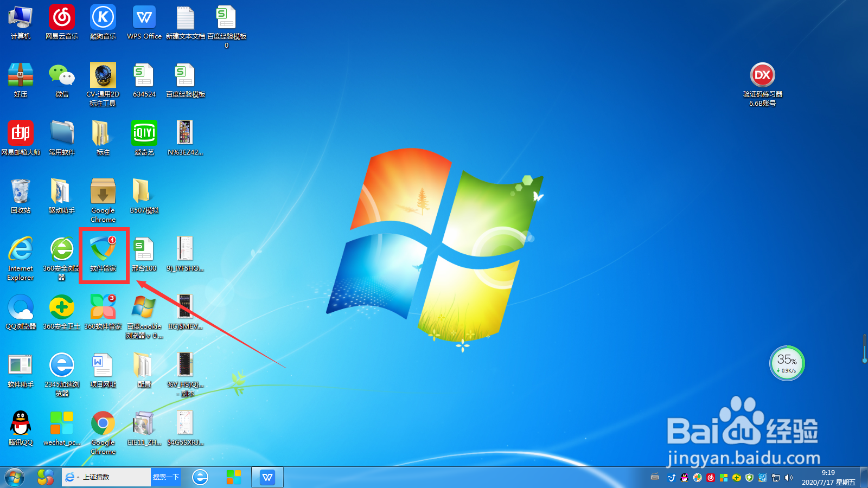The width and height of the screenshot is (868, 488).
Task: Expand the search engine dropdown arrow
Action: pos(78,477)
